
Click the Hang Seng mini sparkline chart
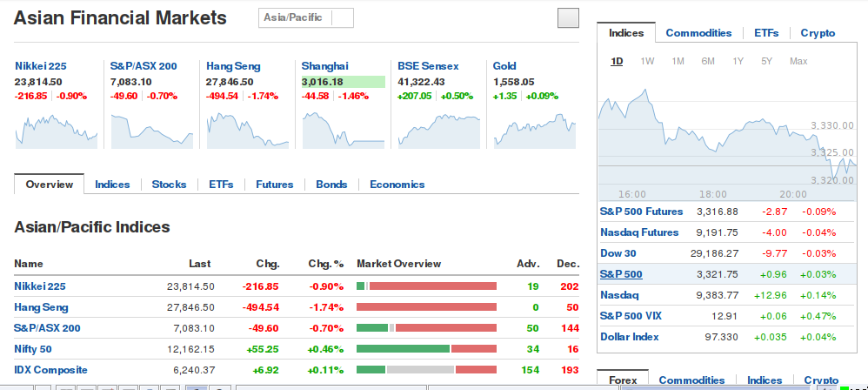tap(248, 131)
